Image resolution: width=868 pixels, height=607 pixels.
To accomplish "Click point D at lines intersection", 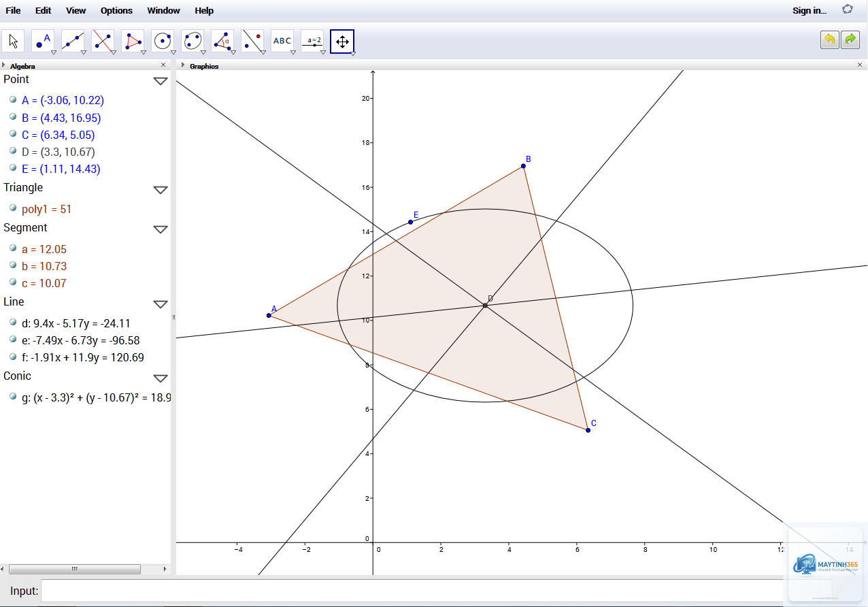I will [x=485, y=306].
